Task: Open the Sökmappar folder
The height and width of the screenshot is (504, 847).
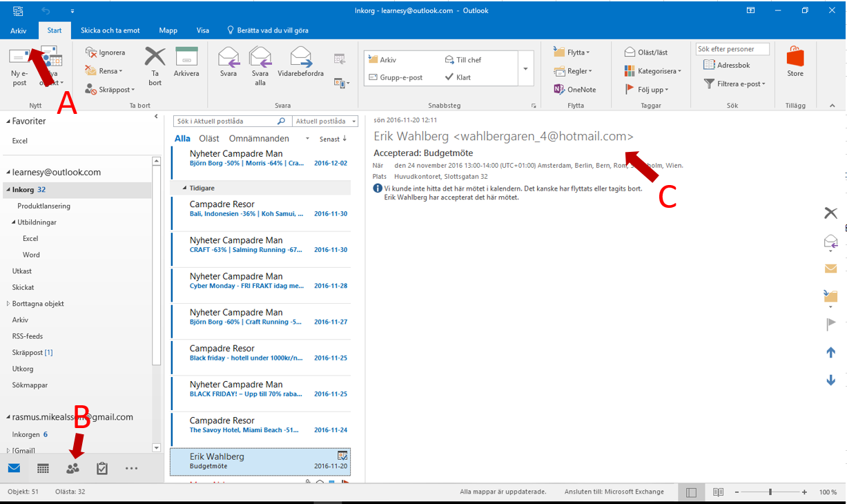Action: click(x=30, y=385)
